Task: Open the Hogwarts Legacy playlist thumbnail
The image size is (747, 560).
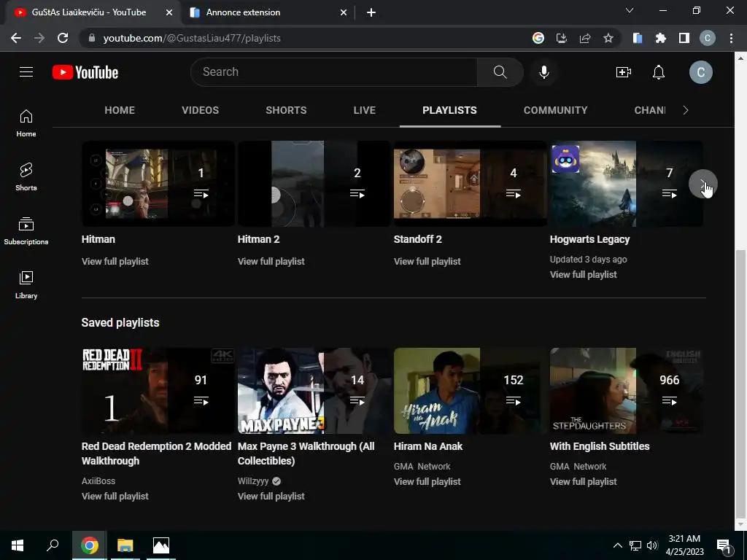Action: 627,183
